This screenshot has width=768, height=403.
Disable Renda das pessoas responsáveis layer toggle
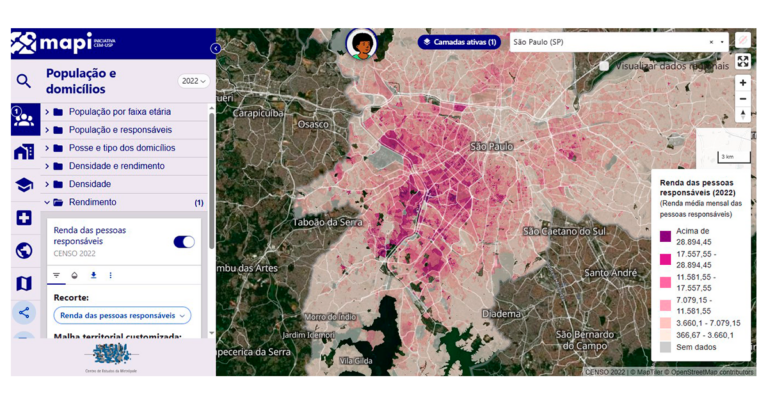pyautogui.click(x=184, y=241)
